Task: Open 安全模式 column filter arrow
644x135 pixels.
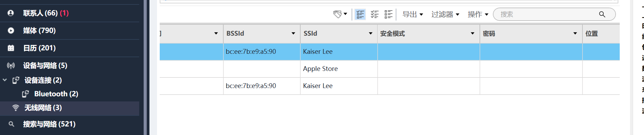Action: click(x=473, y=34)
